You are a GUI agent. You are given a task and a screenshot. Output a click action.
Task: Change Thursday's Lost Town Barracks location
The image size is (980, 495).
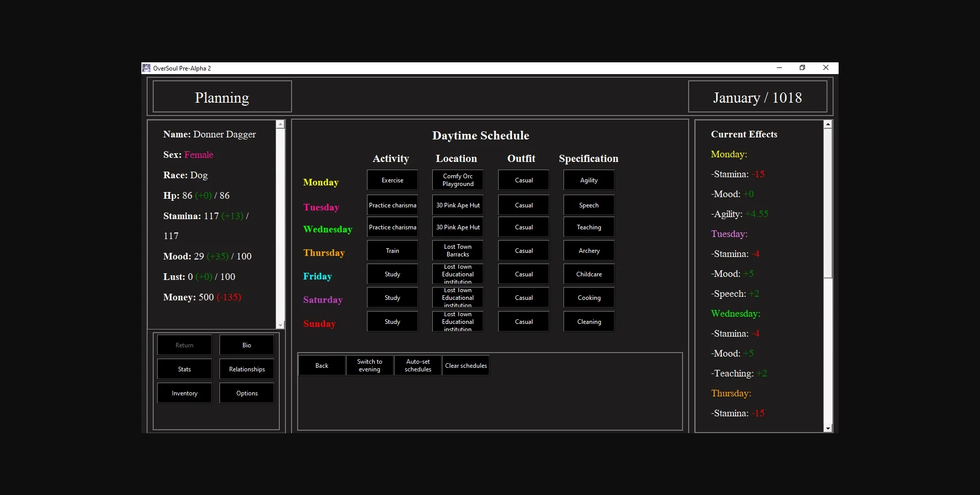[457, 251]
